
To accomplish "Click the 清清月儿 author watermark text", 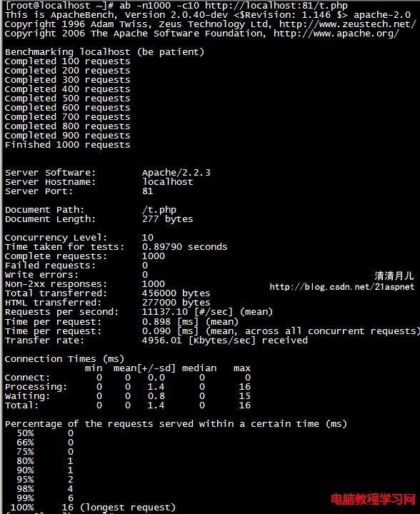I will coord(394,276).
